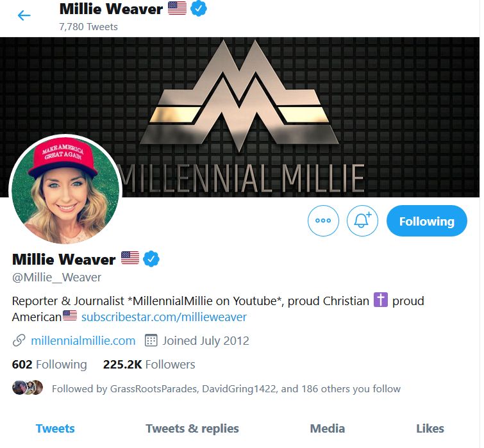This screenshot has width=484, height=448.
Task: Click the verified badge in the top header
Action: (x=199, y=8)
